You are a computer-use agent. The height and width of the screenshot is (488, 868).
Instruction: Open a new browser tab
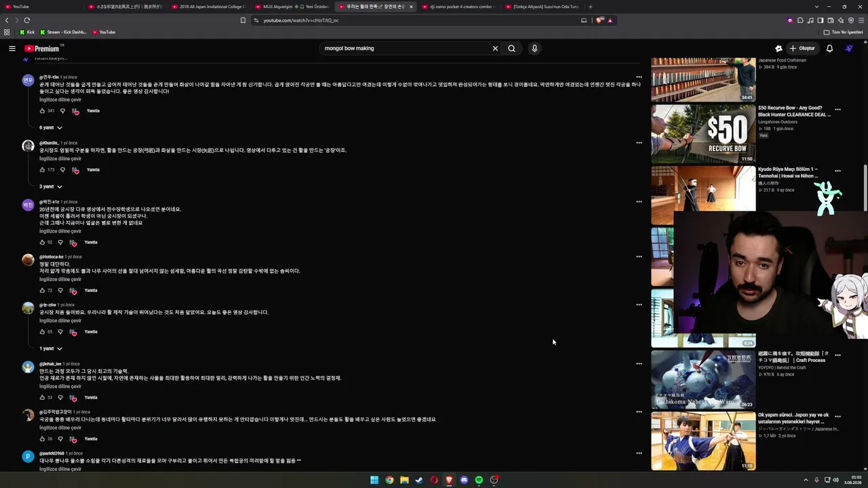pos(591,7)
